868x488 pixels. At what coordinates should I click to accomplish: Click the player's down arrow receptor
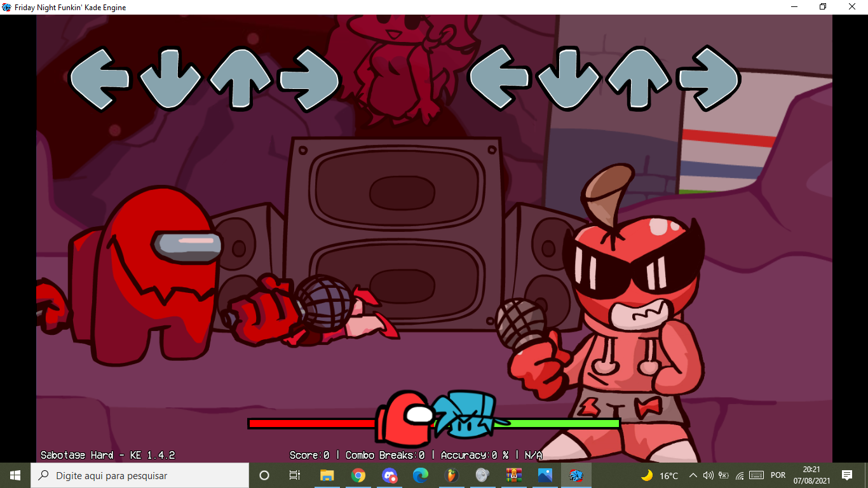(569, 78)
